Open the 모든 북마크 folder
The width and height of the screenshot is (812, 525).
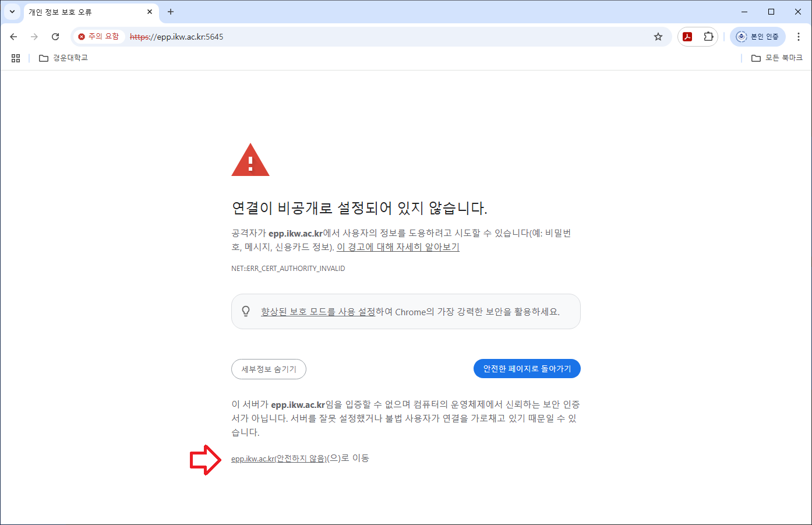[777, 58]
